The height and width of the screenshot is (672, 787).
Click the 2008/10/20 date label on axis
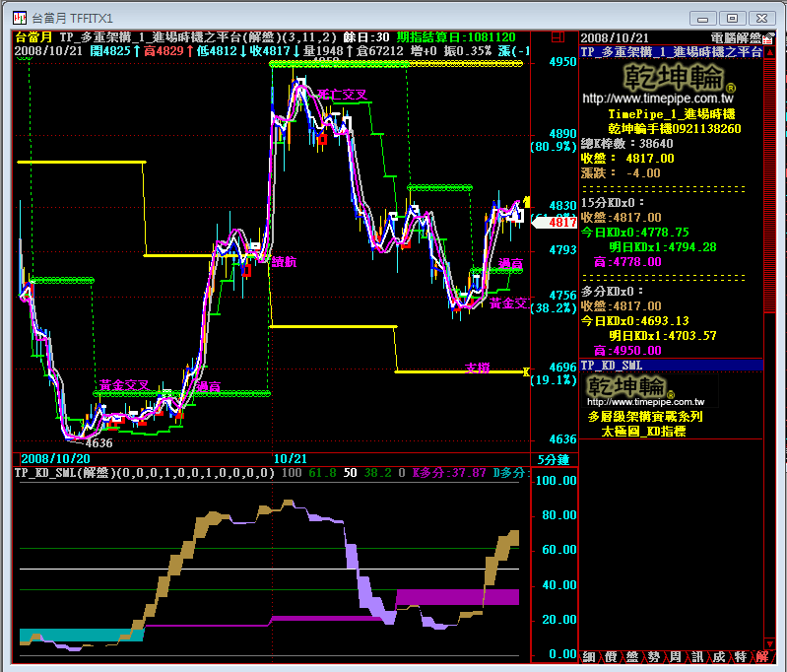(56, 458)
